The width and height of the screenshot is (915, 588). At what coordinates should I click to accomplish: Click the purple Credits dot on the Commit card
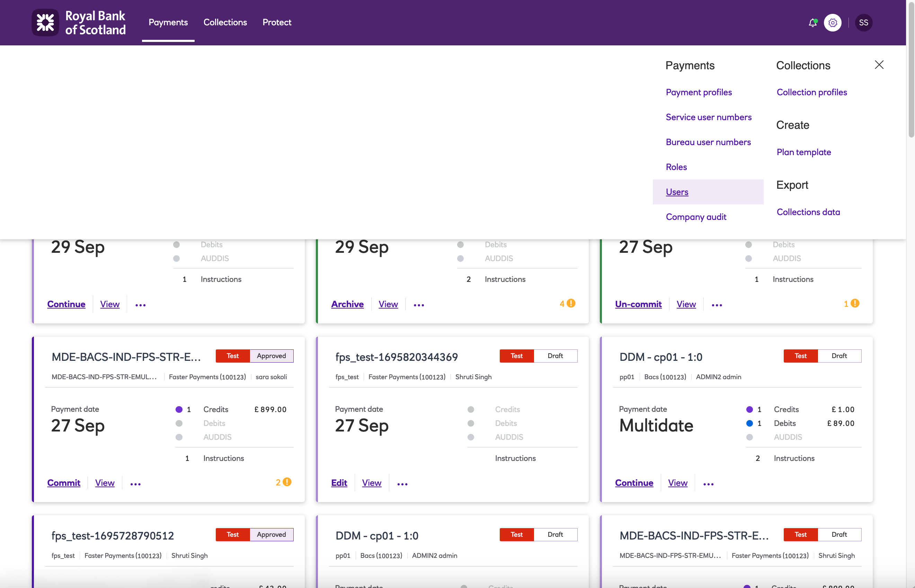[179, 409]
